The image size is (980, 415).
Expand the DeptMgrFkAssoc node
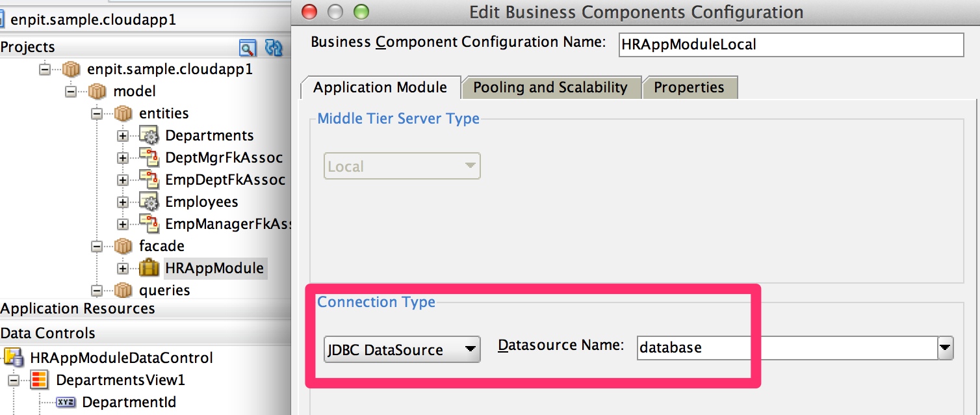click(x=122, y=158)
